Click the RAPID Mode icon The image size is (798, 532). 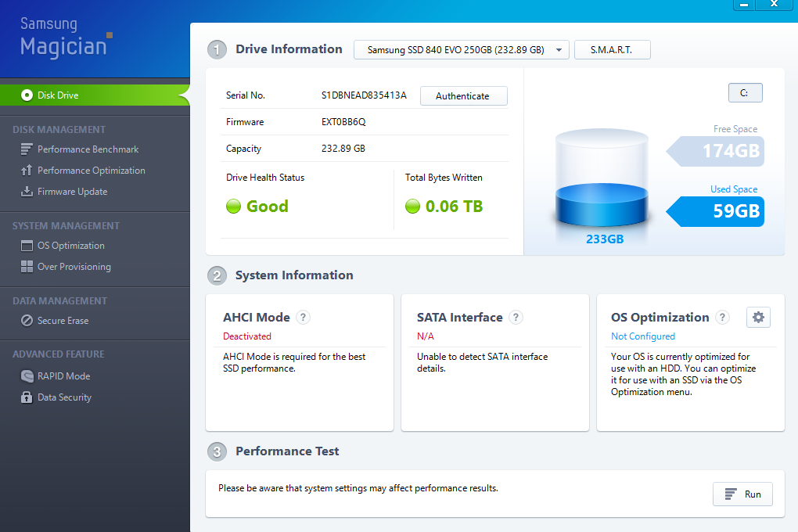coord(27,376)
